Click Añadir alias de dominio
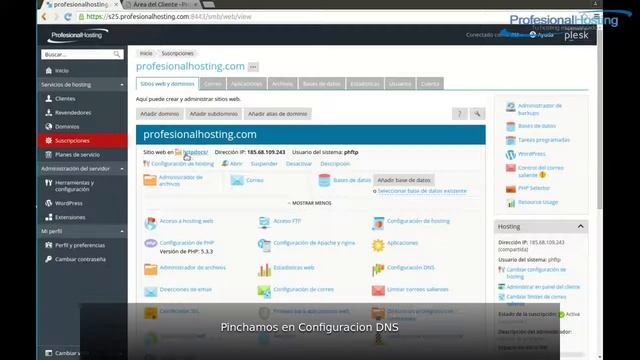Screen dimensions: 640x360 click(x=278, y=114)
